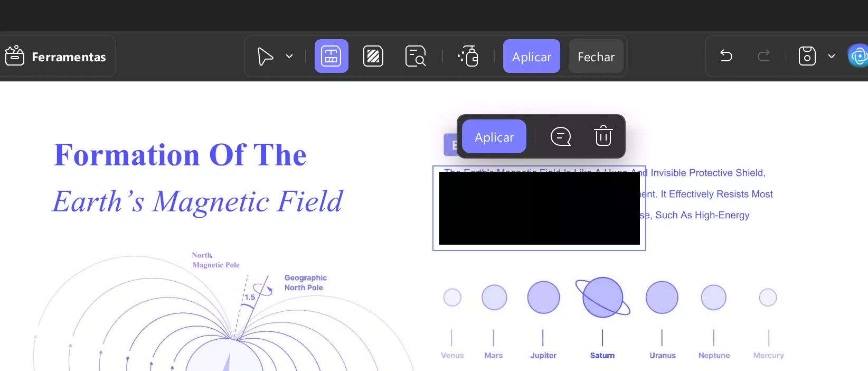Viewport: 868px width, 371px height.
Task: Click the Uranus planet circle
Action: (x=662, y=297)
